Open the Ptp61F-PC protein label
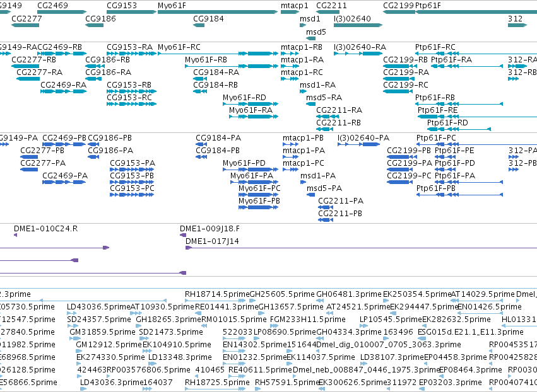 click(436, 138)
